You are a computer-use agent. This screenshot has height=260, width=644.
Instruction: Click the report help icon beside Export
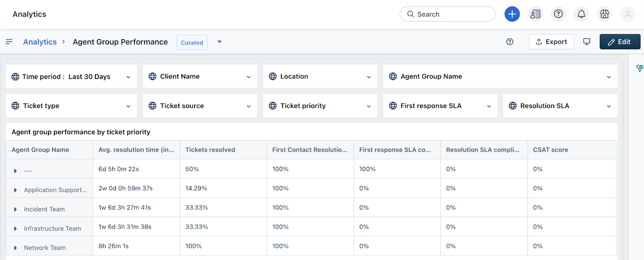click(510, 42)
